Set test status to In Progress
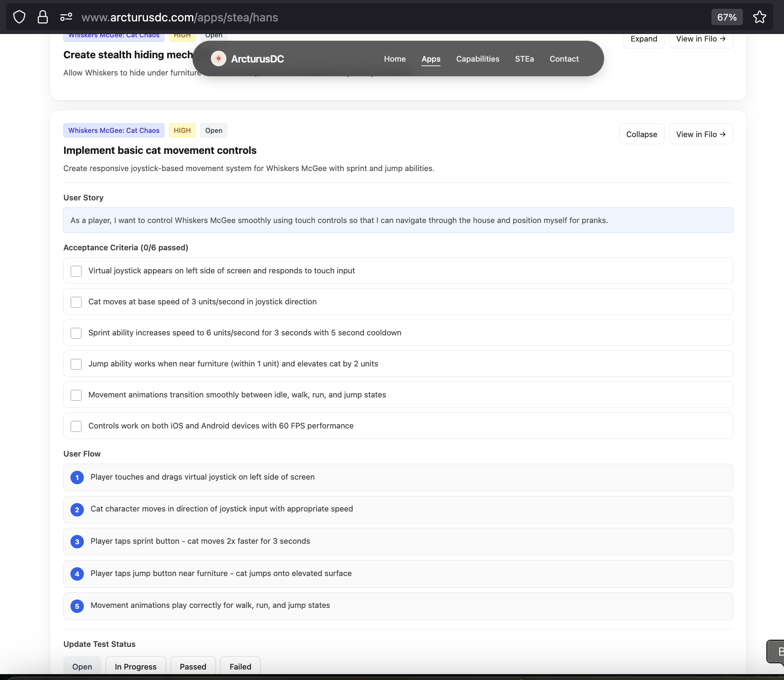 pyautogui.click(x=135, y=666)
